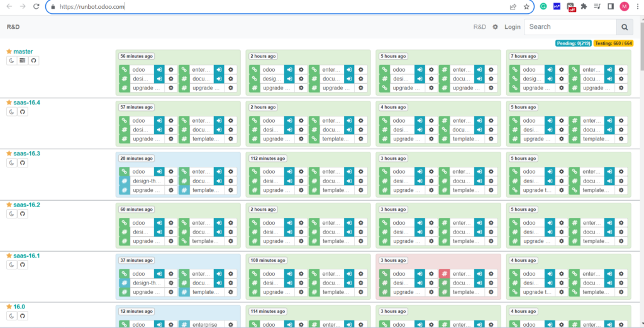The height and width of the screenshot is (328, 644).
Task: Click the R&D project title at top left
Action: tap(13, 27)
